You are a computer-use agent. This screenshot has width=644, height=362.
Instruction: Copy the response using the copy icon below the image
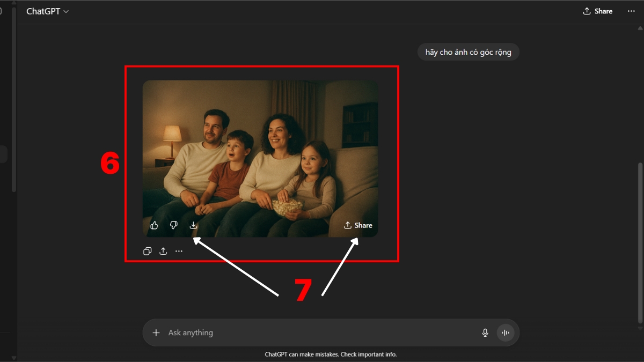[x=147, y=251]
